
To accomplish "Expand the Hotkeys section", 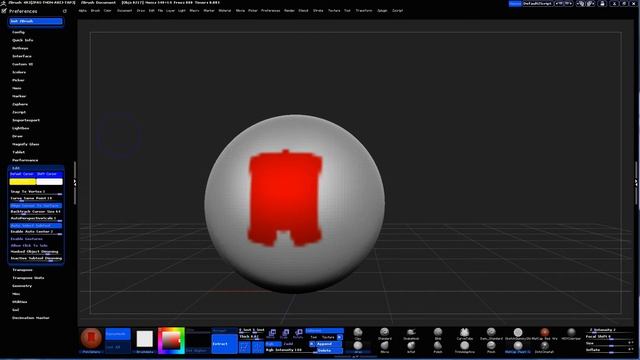I will click(20, 48).
